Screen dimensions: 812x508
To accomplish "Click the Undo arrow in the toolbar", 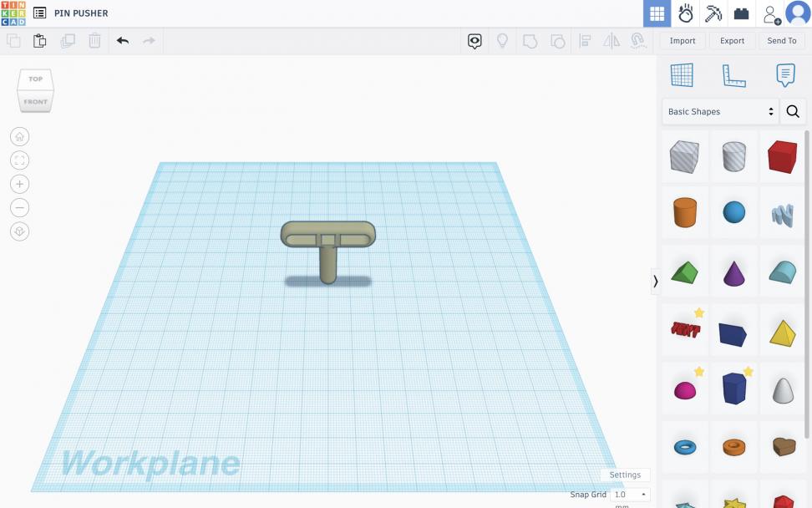I will (123, 40).
